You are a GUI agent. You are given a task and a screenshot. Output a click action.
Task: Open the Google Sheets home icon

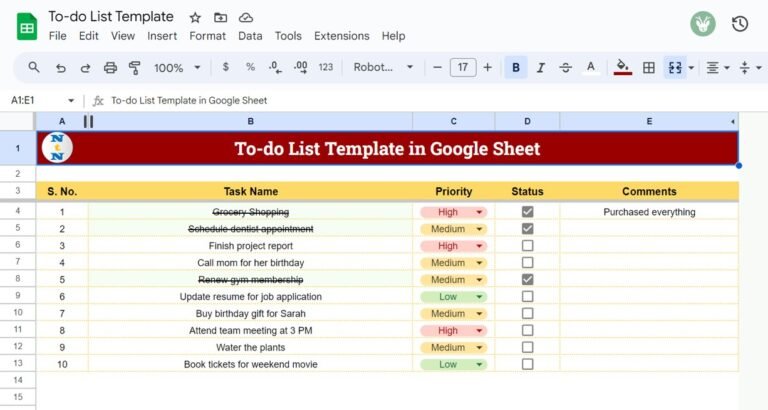(27, 26)
